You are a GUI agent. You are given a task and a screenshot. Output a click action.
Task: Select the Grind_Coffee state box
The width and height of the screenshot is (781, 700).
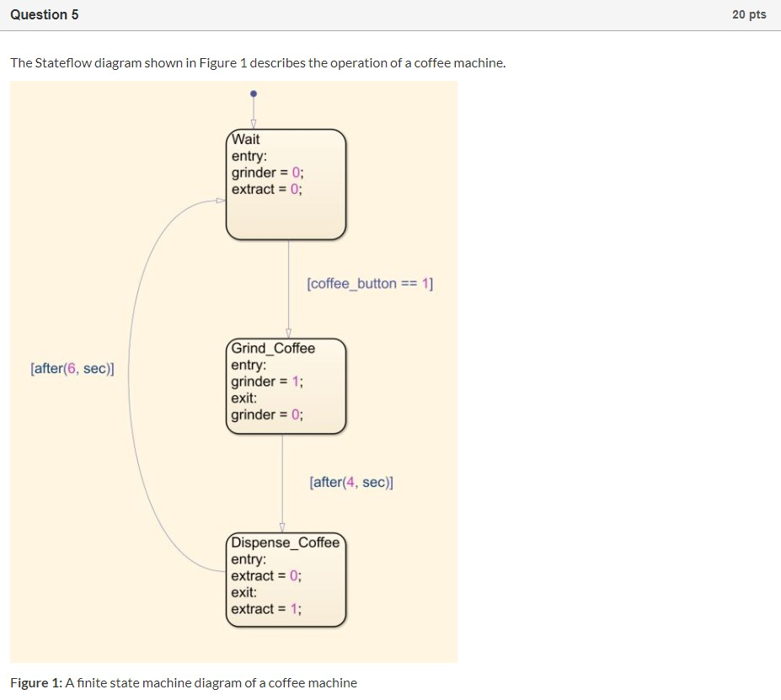coord(286,387)
